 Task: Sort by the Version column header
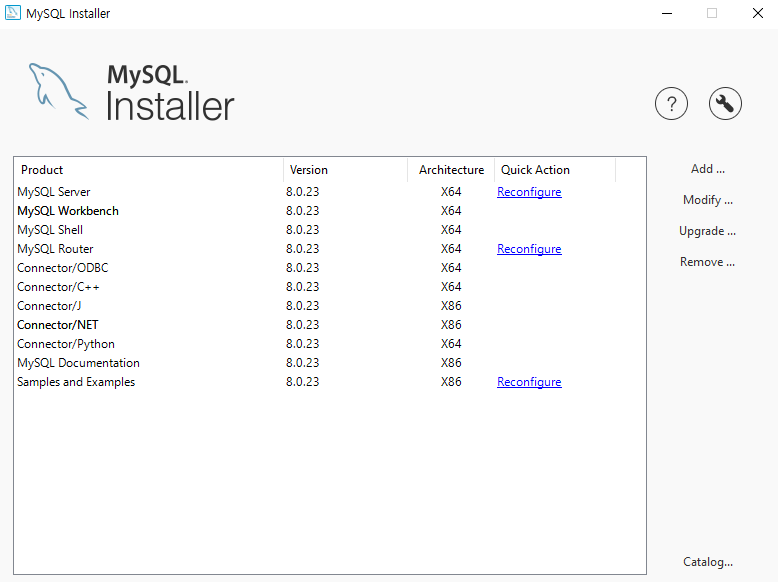pyautogui.click(x=345, y=170)
